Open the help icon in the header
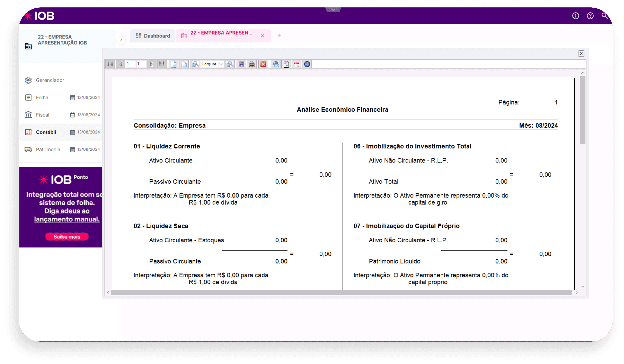Image resolution: width=624 pixels, height=364 pixels. coord(590,16)
